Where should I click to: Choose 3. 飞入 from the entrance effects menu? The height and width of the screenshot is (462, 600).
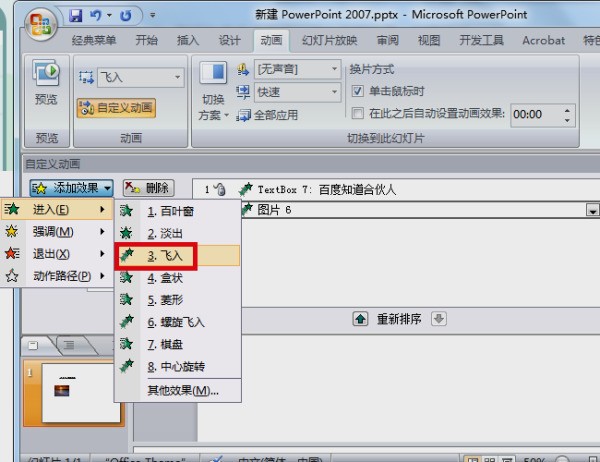(156, 255)
